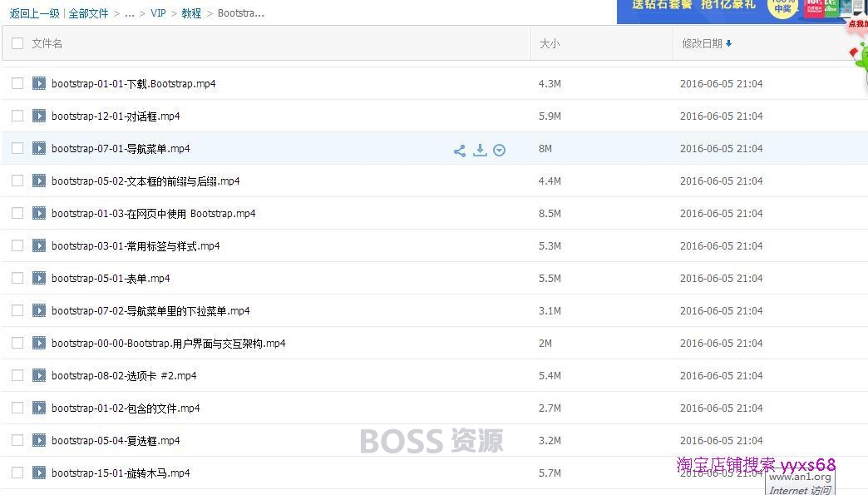
Task: Click the download icon on the bootstrap-07-01 row
Action: (x=480, y=150)
